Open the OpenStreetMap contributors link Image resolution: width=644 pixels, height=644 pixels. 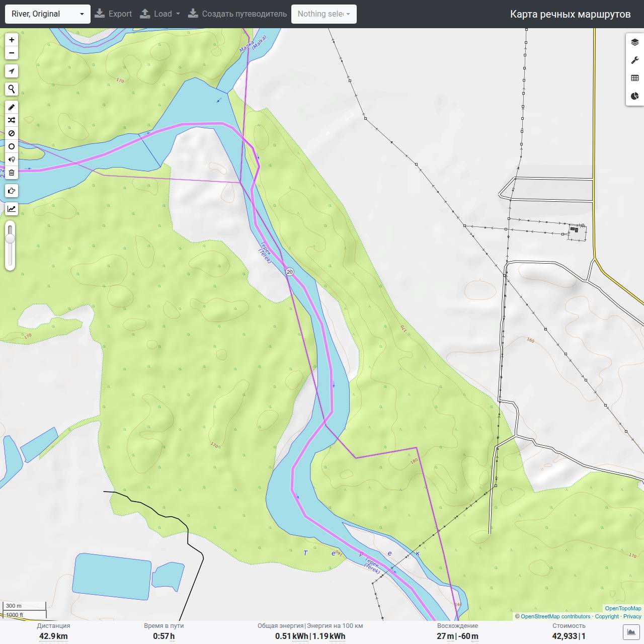pyautogui.click(x=555, y=616)
